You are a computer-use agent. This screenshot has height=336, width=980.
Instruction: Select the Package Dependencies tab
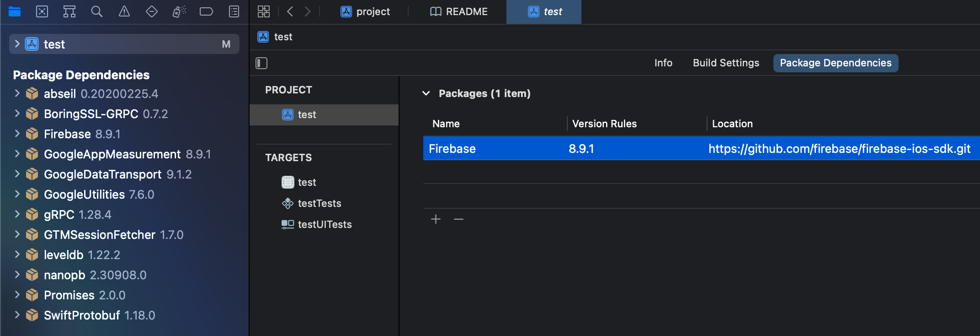coord(836,63)
